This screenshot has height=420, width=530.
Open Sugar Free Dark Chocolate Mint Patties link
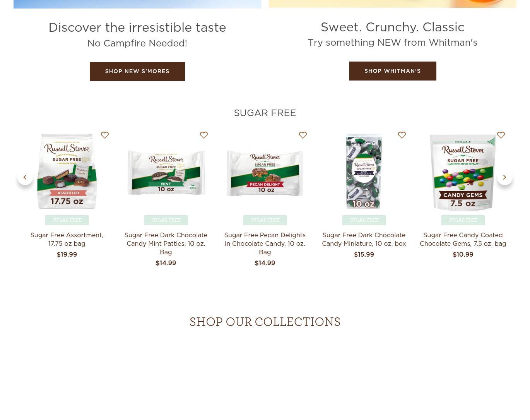pos(166,243)
